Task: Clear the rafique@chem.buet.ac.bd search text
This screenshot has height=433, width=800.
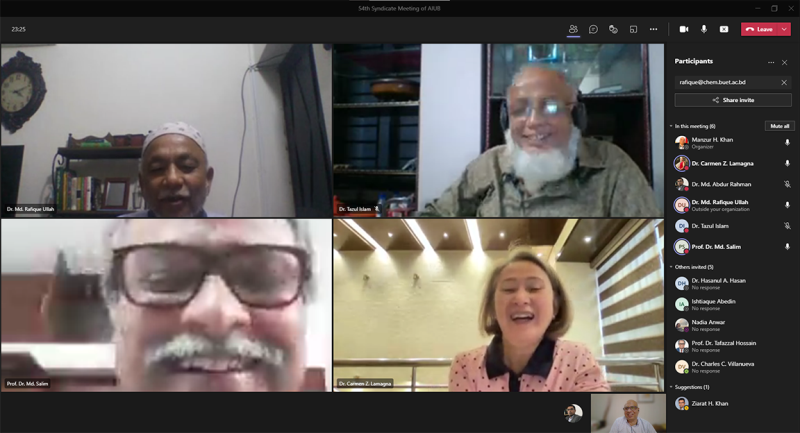Action: point(784,82)
